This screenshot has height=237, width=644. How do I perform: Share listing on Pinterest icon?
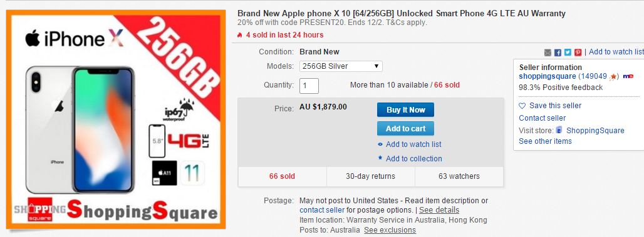click(578, 53)
